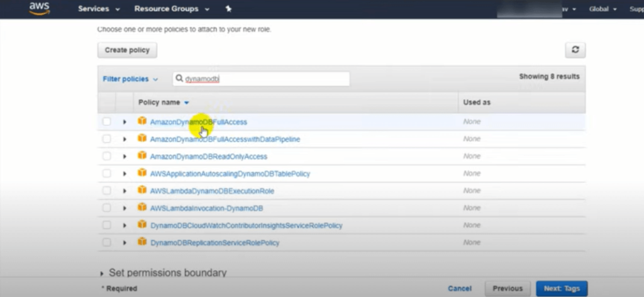Viewport: 644px width, 297px height.
Task: Open the DynamoDBReplicationServiceRolePolicy link
Action: tap(215, 243)
